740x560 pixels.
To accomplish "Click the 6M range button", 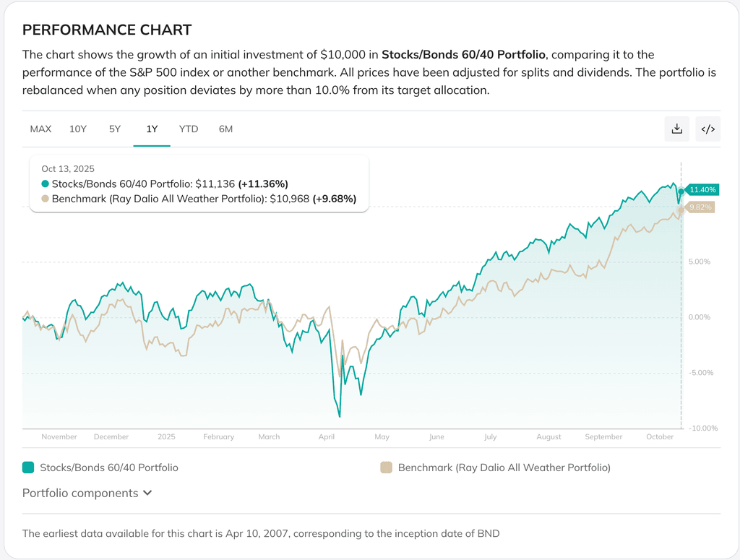I will 225,129.
